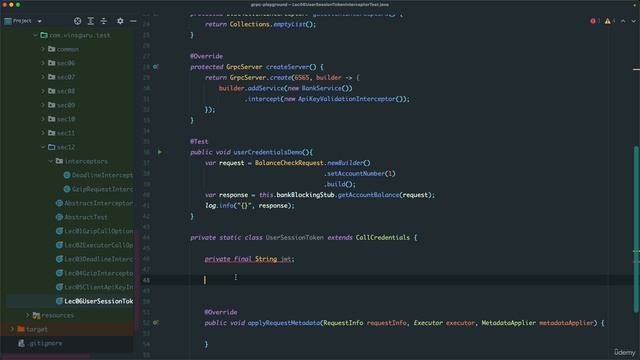Screen dimensions: 640x360
Task: Click the Select Opened File target icon
Action: pos(78,21)
